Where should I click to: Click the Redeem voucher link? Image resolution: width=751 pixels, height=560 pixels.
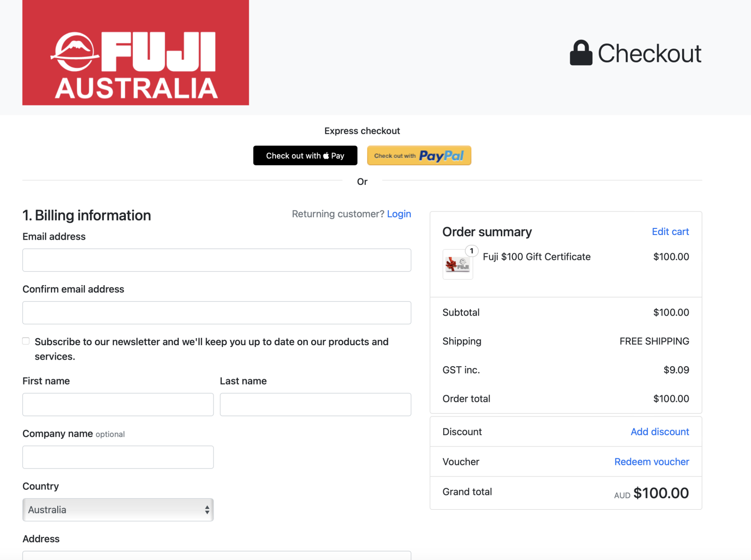pyautogui.click(x=651, y=462)
